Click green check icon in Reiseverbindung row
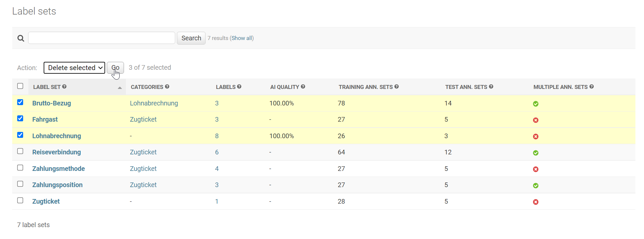644x239 pixels. (x=536, y=153)
